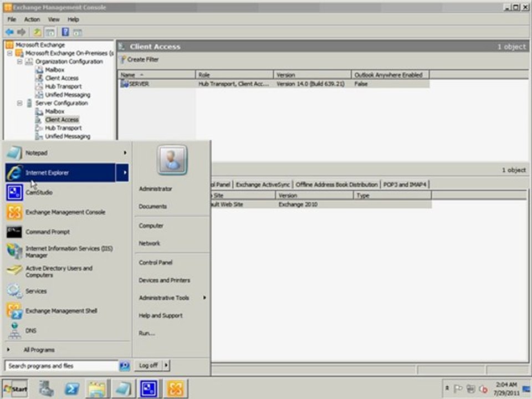
Task: Click the Up one level toolbar icon
Action: (37, 32)
